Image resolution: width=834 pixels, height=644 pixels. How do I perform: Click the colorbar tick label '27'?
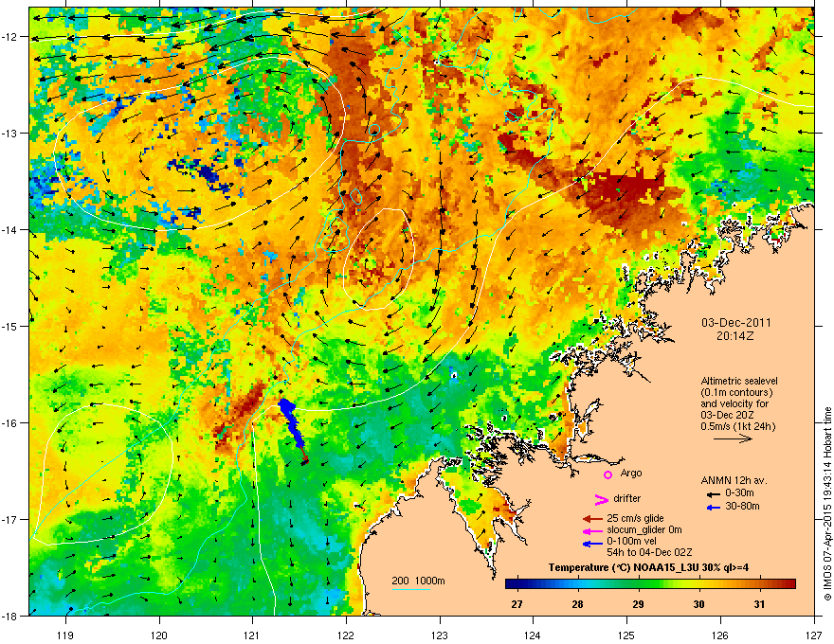[x=517, y=604]
